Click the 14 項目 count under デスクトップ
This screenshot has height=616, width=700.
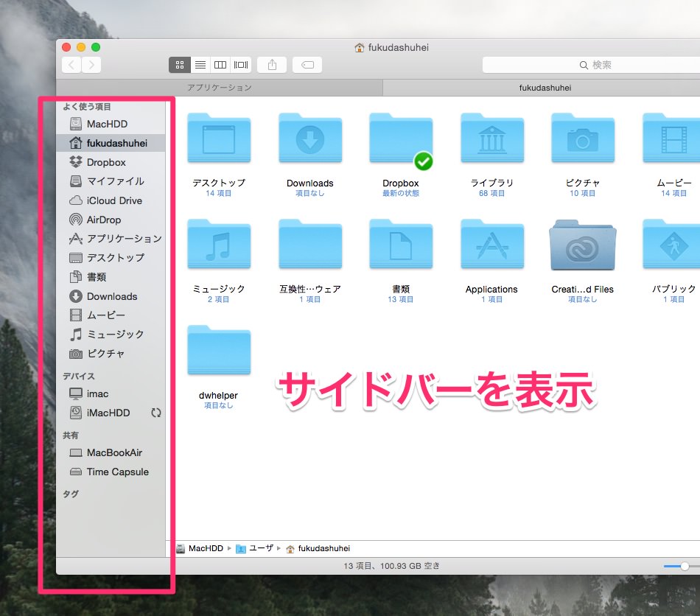coord(219,193)
